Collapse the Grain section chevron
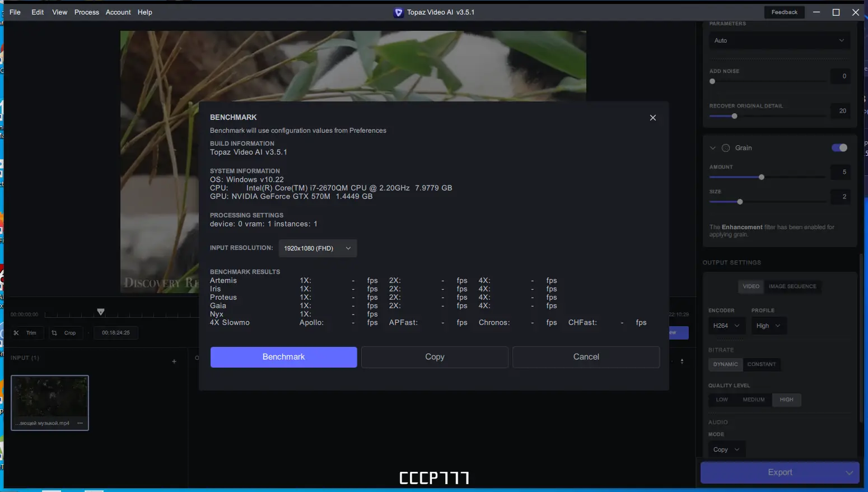 [712, 147]
